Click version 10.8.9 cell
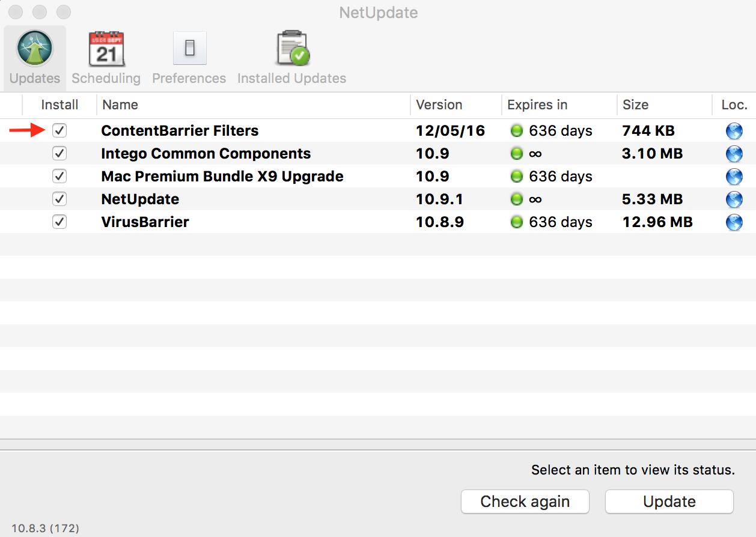The image size is (756, 537). 440,222
